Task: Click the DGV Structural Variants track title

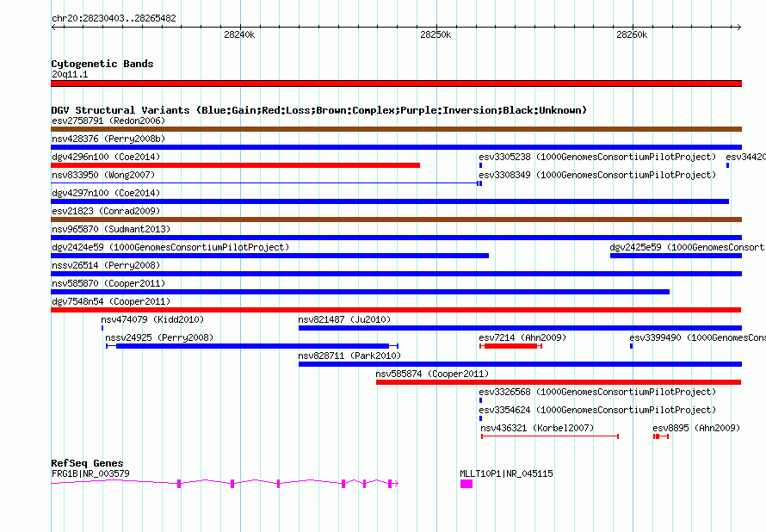Action: 319,110
